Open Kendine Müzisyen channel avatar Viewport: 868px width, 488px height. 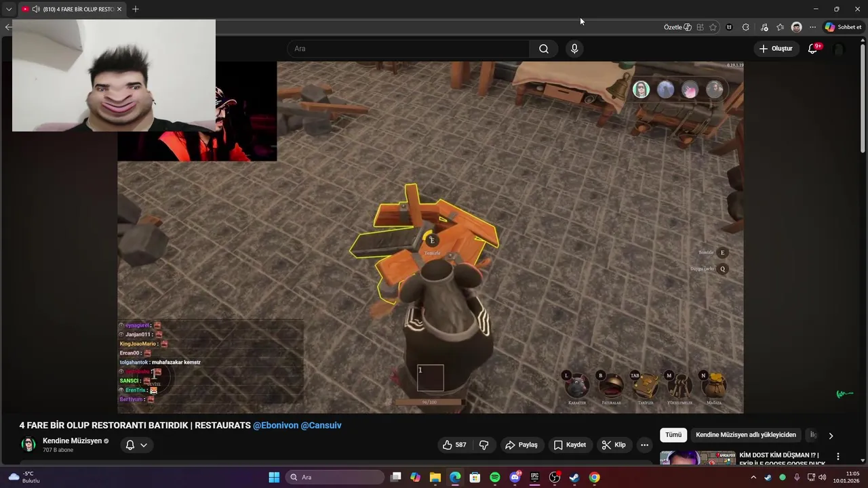[28, 445]
